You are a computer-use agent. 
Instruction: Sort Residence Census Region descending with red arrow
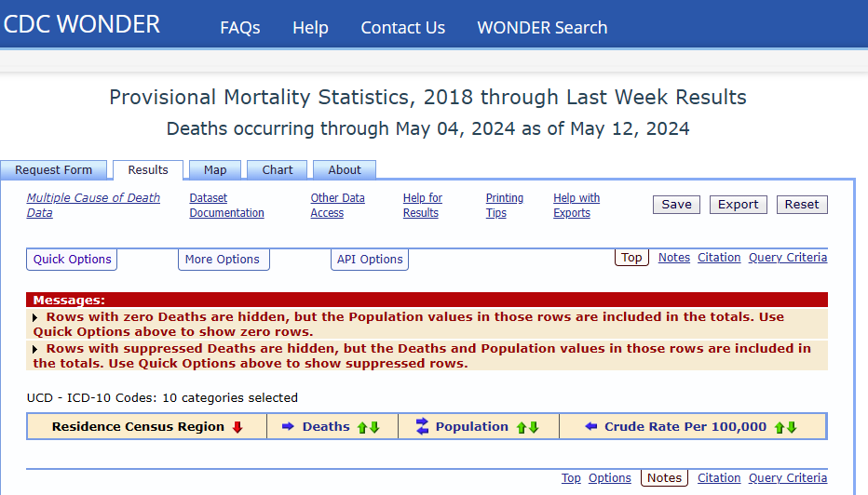(237, 427)
